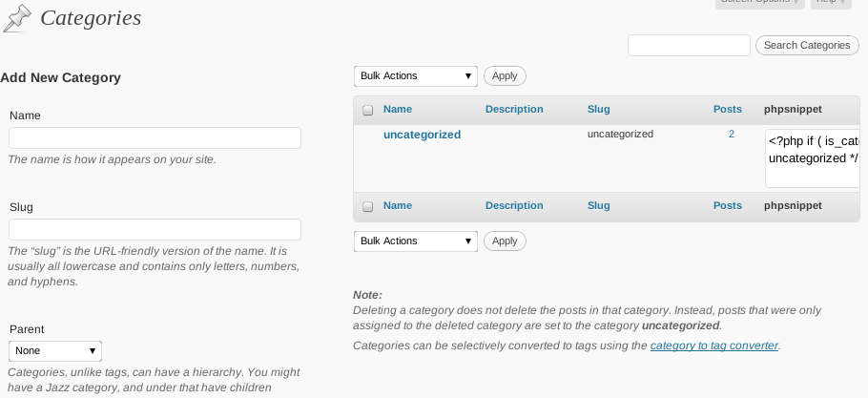The width and height of the screenshot is (868, 398).
Task: Sort by Slug column header
Action: pyautogui.click(x=598, y=109)
